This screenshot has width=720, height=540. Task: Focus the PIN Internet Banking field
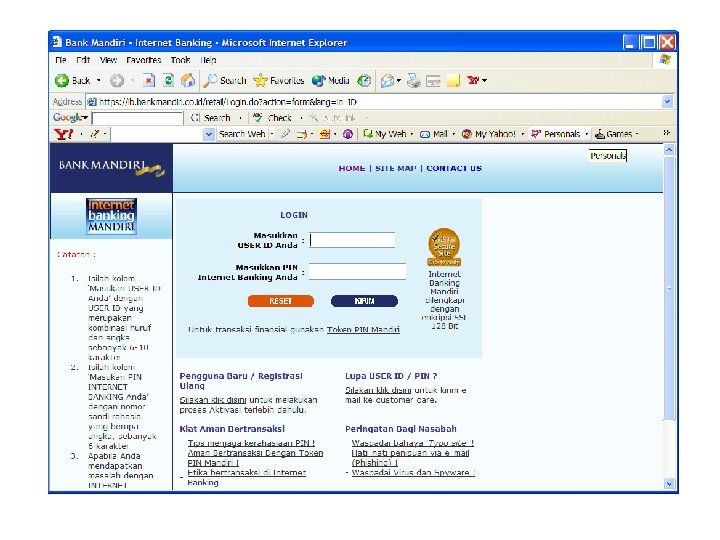click(x=357, y=271)
